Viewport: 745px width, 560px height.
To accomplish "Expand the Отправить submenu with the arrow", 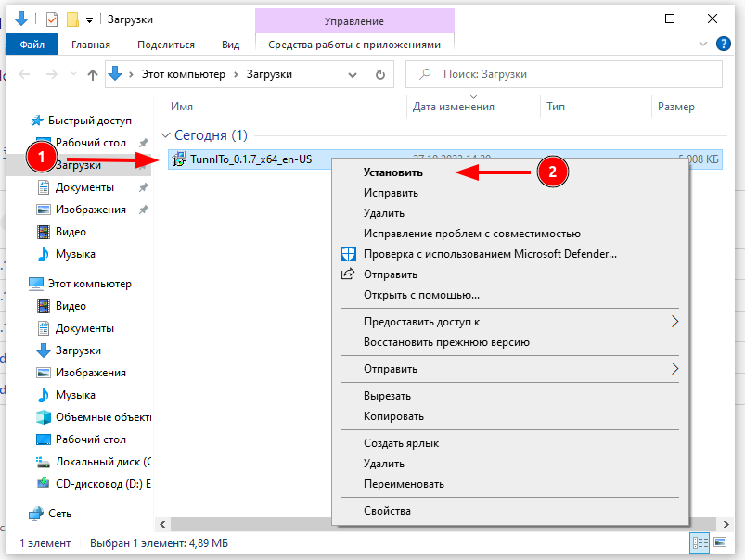I will (674, 369).
